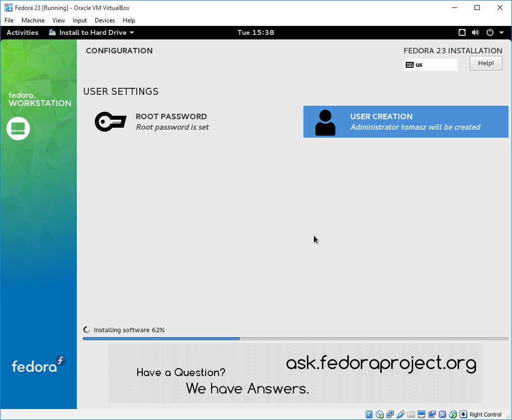Image resolution: width=512 pixels, height=420 pixels.
Task: Click the ask.fedoraproject.org banner
Action: coord(295,373)
